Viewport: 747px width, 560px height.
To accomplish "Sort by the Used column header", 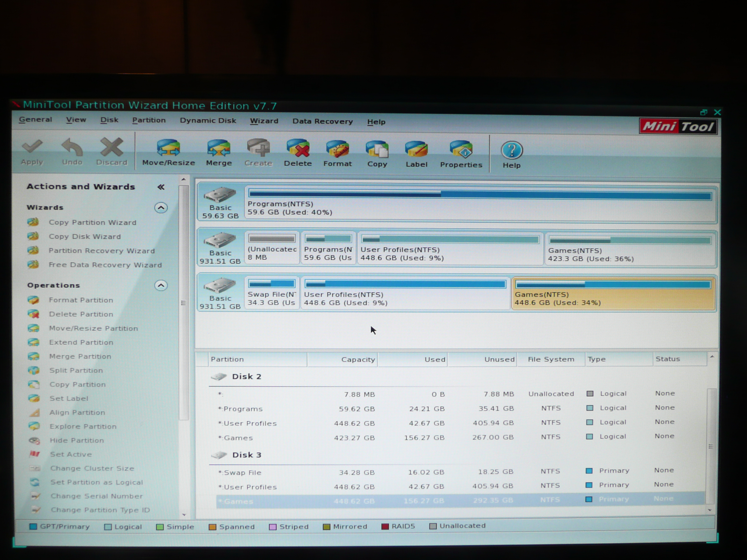I will coord(413,359).
